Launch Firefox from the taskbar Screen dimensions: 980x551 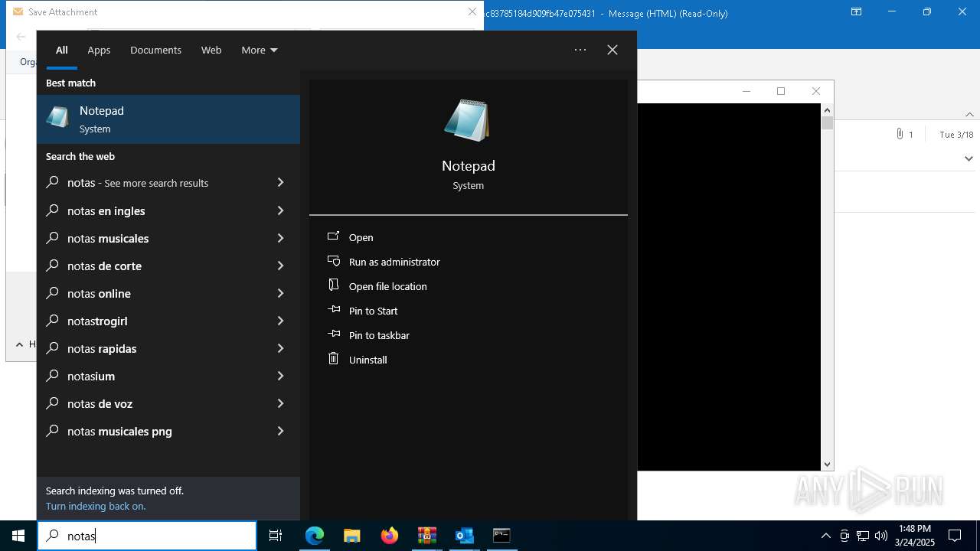tap(390, 536)
